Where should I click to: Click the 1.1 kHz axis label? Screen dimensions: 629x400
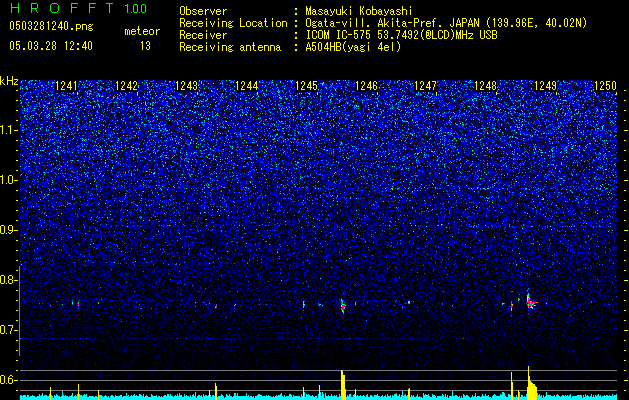(9, 130)
